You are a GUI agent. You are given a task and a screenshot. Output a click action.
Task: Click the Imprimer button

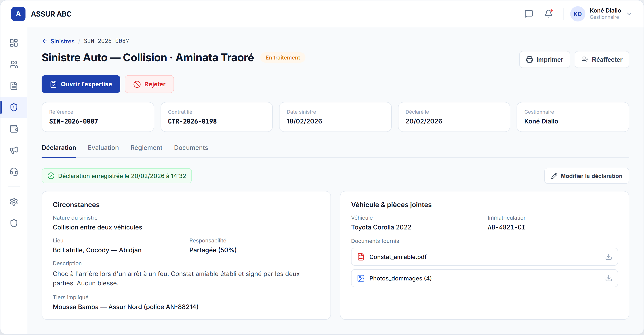(544, 59)
